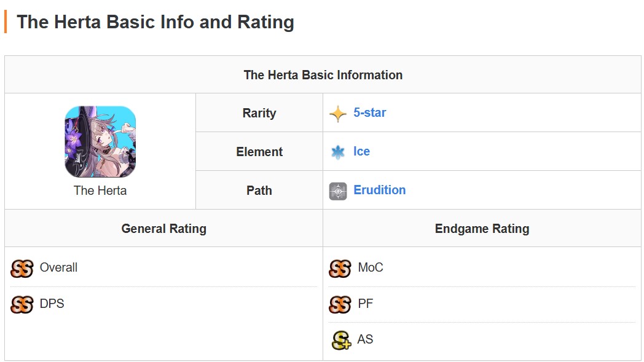This screenshot has width=644, height=362.
Task: Select the AS endgame rating label
Action: tap(365, 339)
